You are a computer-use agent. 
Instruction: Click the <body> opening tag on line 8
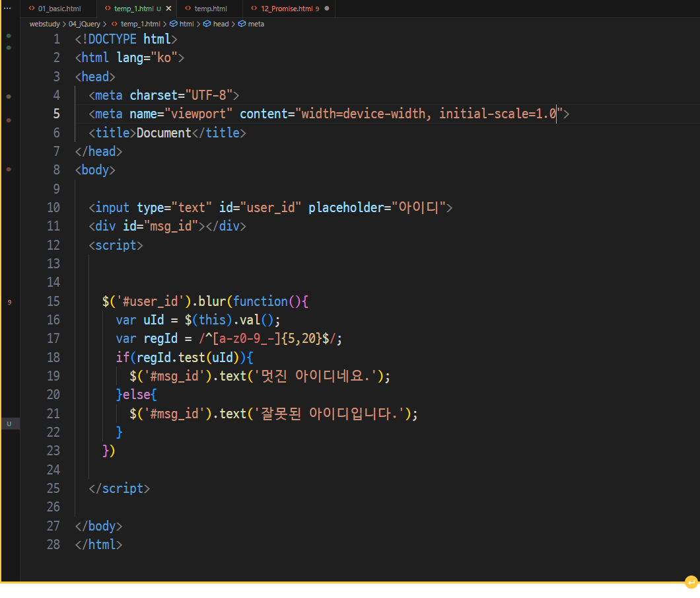pos(95,170)
